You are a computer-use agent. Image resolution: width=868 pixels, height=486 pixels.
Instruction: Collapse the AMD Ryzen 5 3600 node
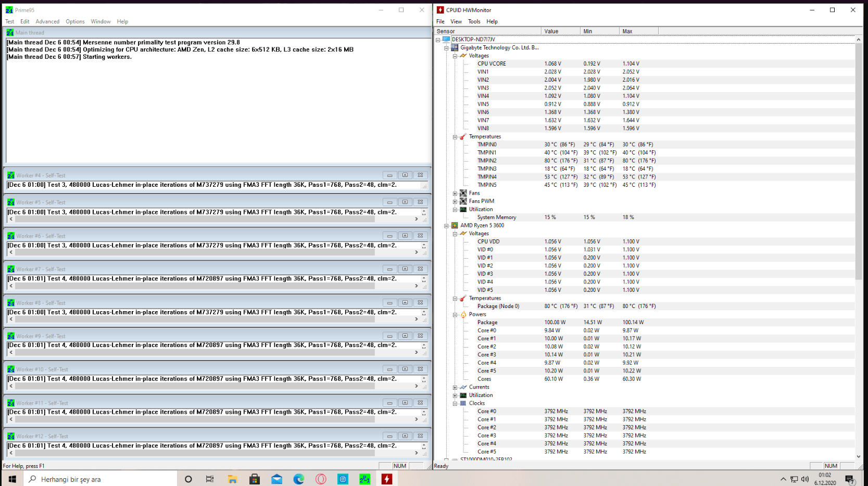(x=446, y=226)
